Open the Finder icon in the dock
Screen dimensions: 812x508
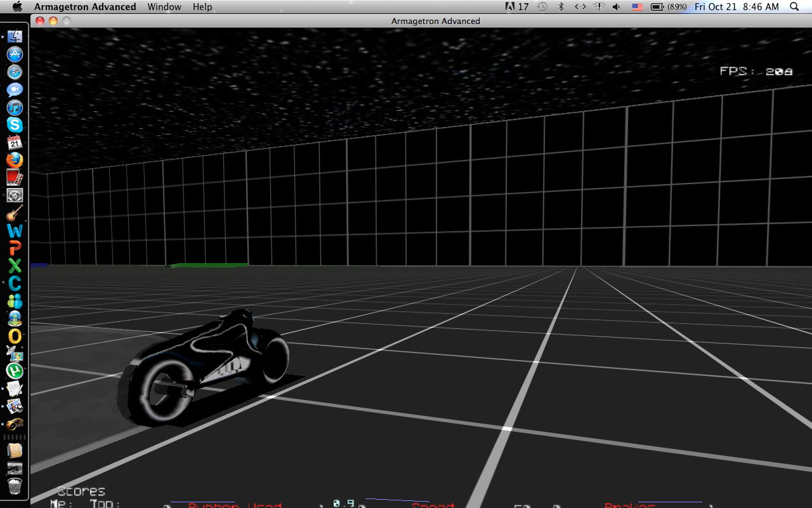pos(15,37)
